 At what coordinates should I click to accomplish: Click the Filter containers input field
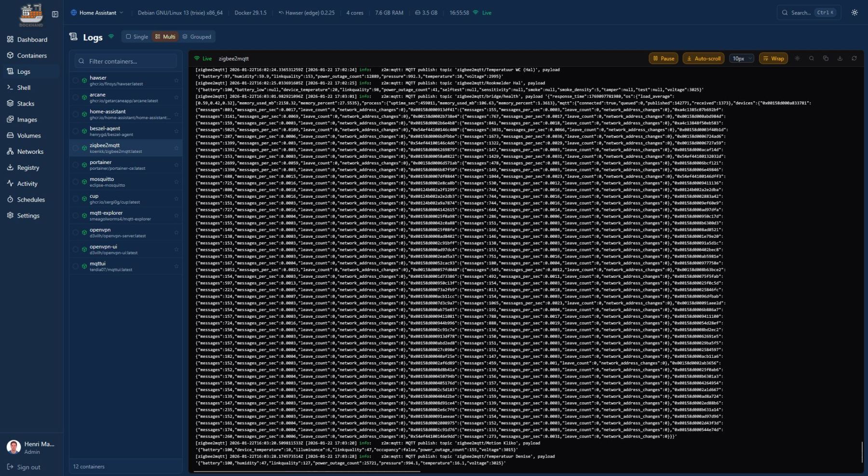coord(126,61)
